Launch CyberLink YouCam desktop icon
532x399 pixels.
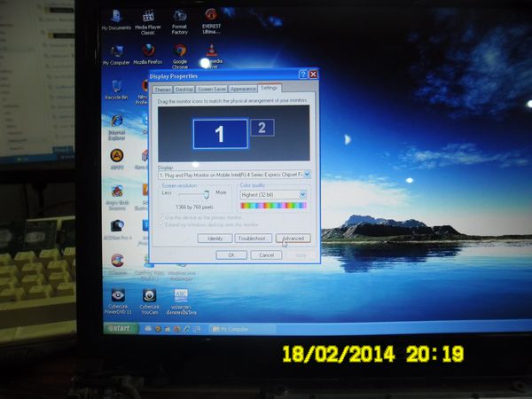[149, 302]
